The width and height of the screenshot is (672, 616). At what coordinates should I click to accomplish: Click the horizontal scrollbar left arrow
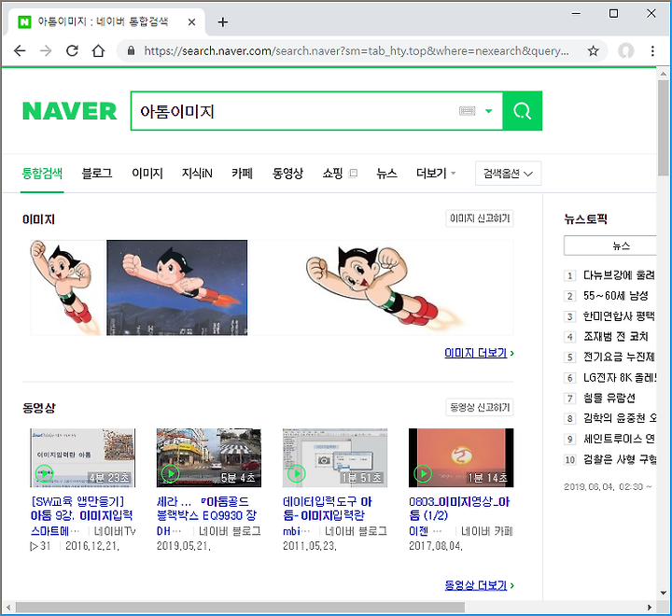8,608
